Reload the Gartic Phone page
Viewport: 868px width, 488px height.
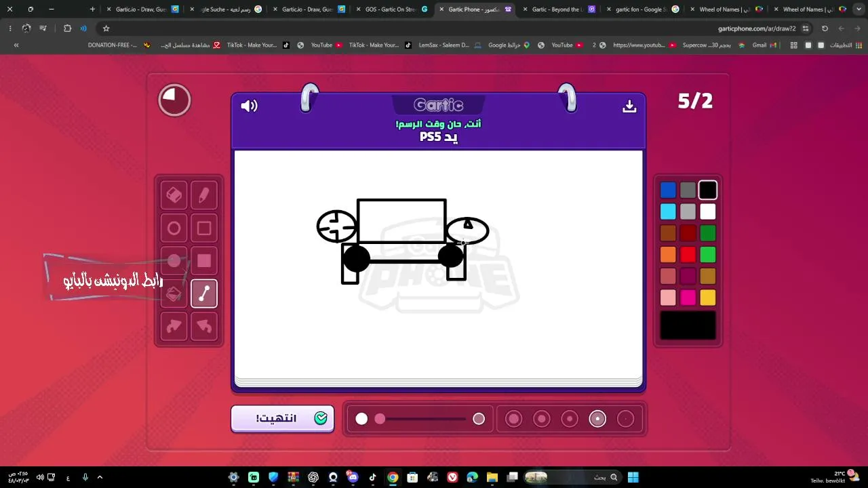(825, 28)
